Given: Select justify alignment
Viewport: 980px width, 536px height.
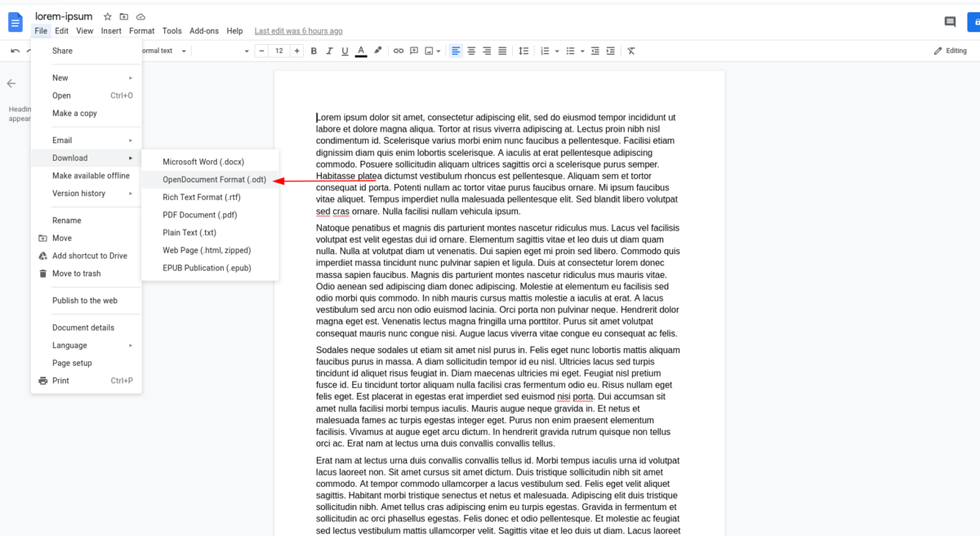Looking at the screenshot, I should pyautogui.click(x=502, y=51).
